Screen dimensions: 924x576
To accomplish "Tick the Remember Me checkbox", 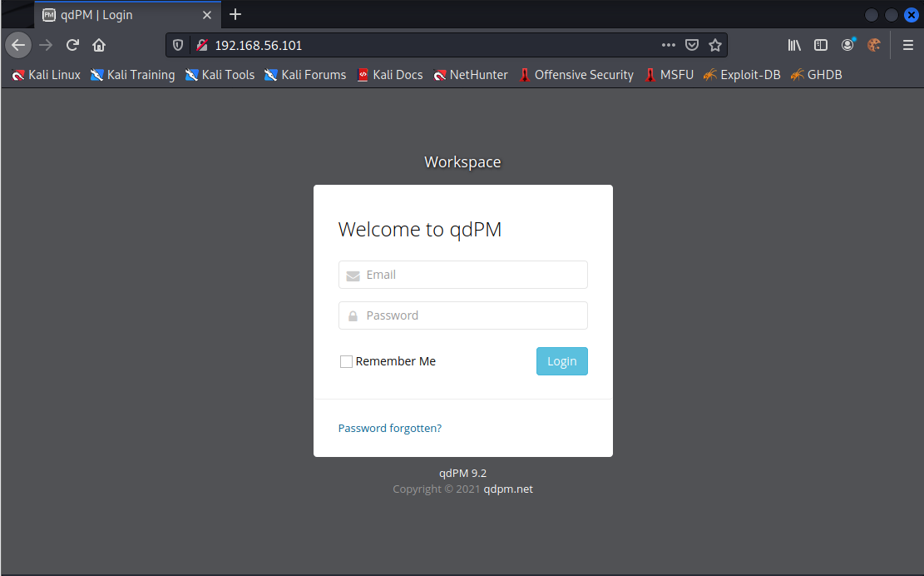I will click(x=346, y=361).
